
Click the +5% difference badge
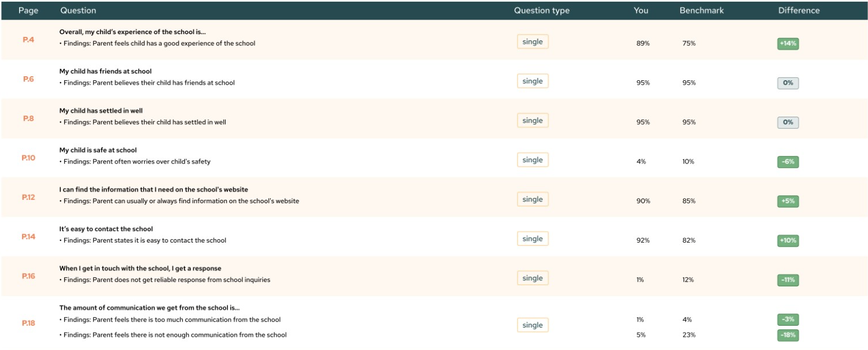788,202
